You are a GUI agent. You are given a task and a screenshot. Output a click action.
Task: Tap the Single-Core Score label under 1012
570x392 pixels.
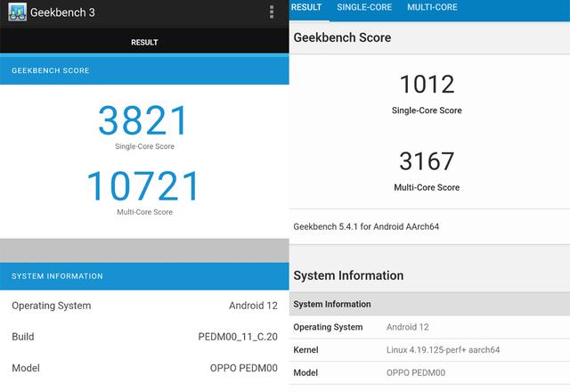pos(427,110)
